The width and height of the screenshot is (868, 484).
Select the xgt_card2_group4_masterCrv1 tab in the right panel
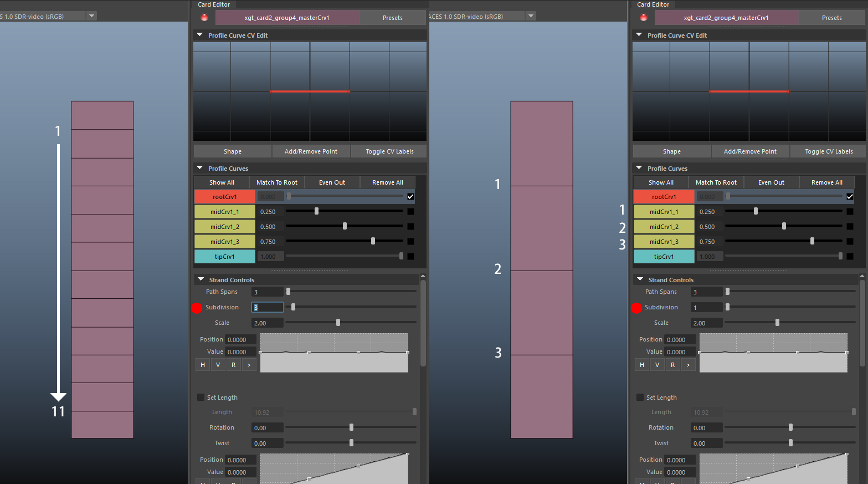point(726,18)
